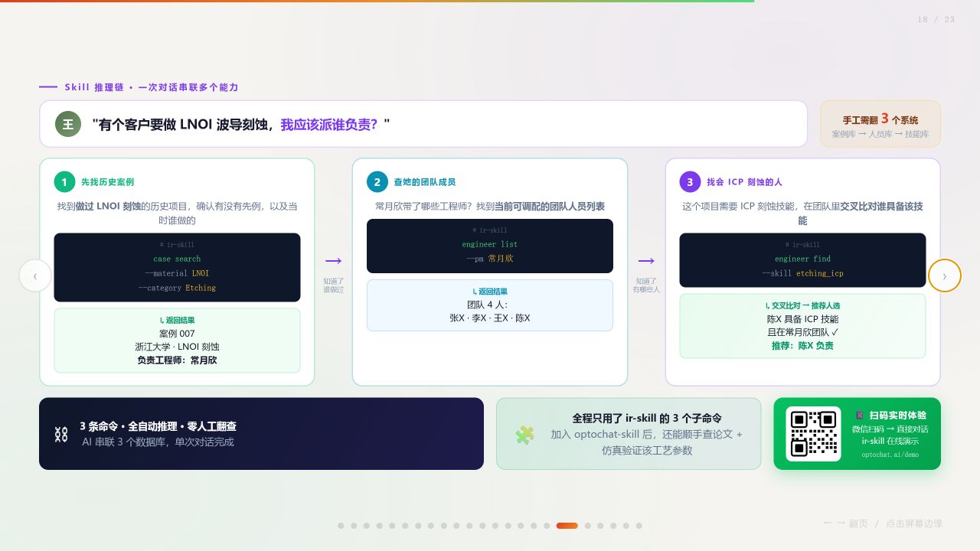Image resolution: width=980 pixels, height=551 pixels.
Task: Click the 点击屏幕边缘 hint text
Action: tap(914, 523)
